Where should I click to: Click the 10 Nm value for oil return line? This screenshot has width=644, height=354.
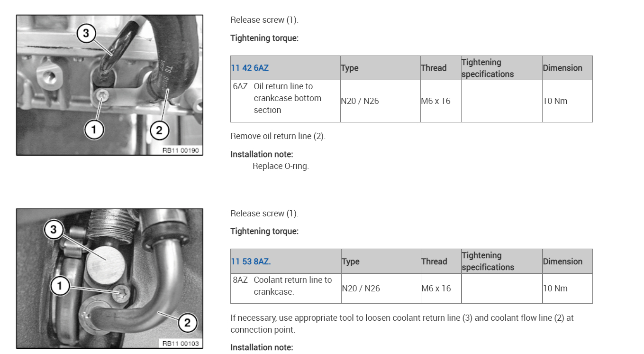pos(555,101)
